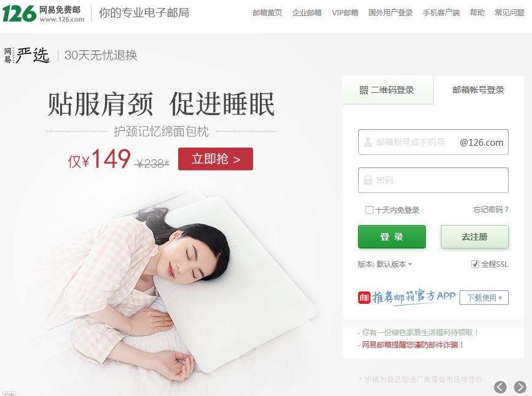Click the QR code icon in login tab

point(364,90)
